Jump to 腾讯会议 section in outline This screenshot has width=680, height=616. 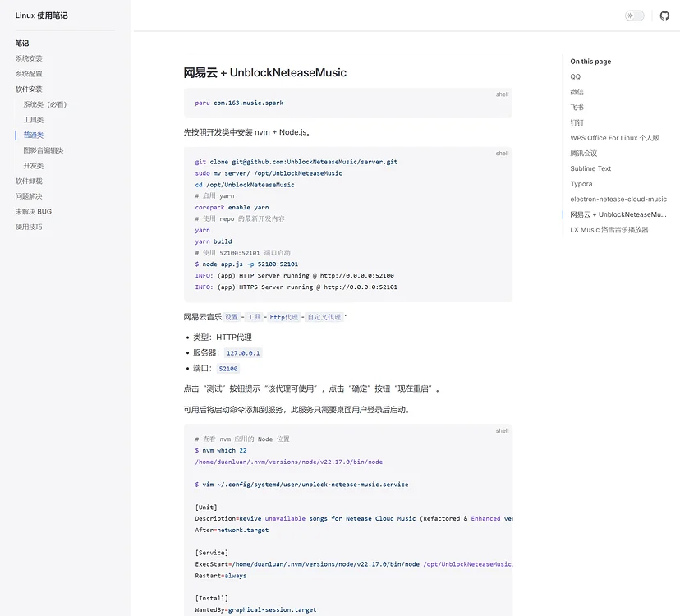[x=584, y=153]
